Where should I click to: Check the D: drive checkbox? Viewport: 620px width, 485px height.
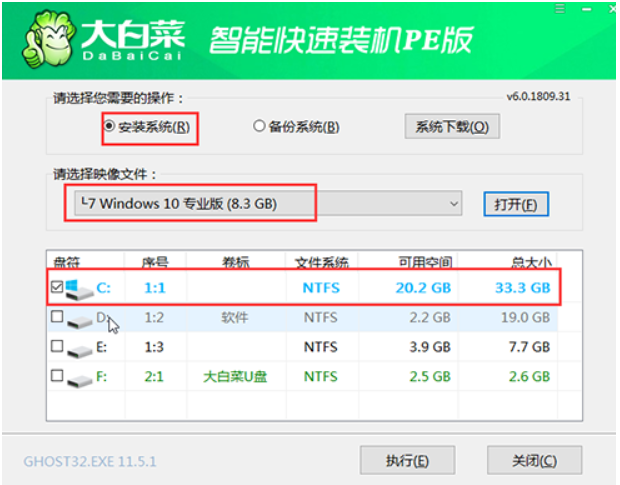point(57,318)
